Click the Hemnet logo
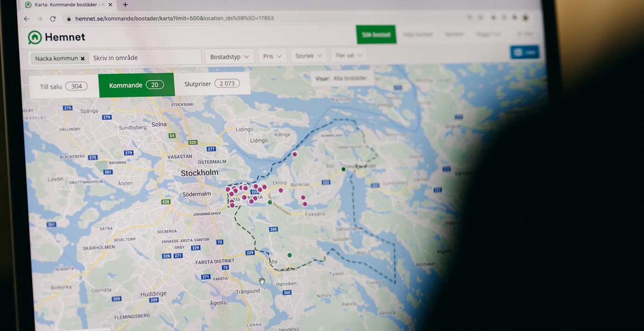Viewport: 644px width, 331px height. click(56, 37)
